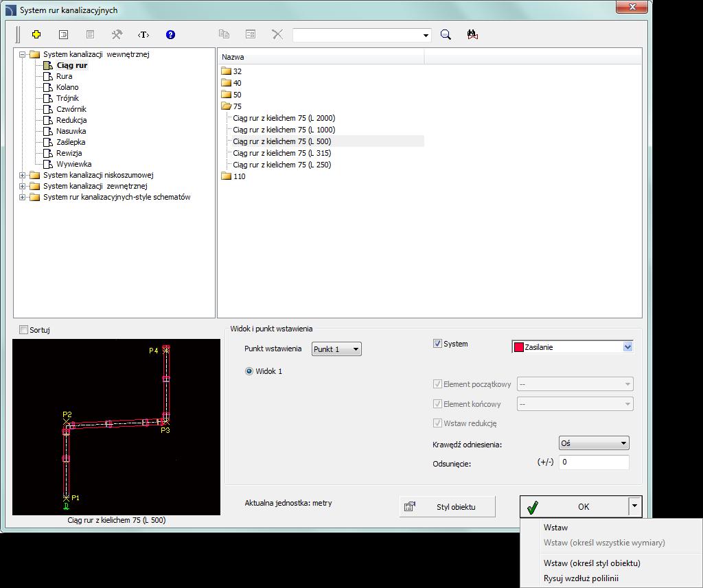Expand System kanalizacji zewnętrznej node
This screenshot has height=588, width=703.
[22, 186]
